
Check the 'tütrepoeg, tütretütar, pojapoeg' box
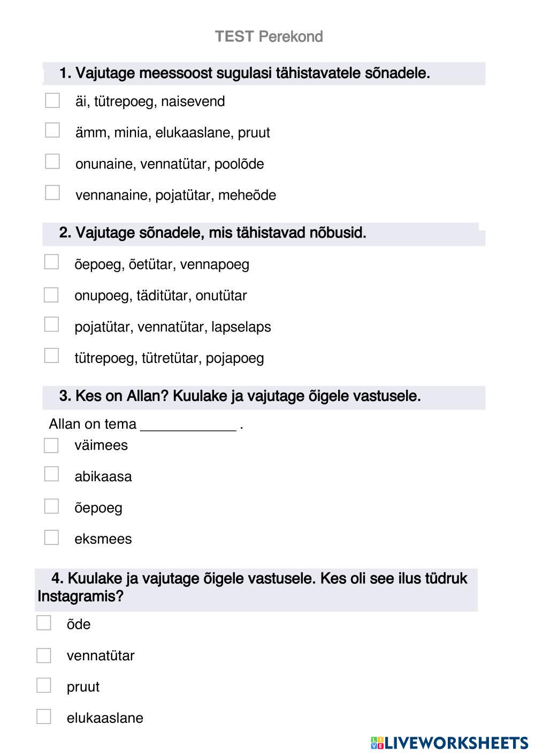[51, 356]
